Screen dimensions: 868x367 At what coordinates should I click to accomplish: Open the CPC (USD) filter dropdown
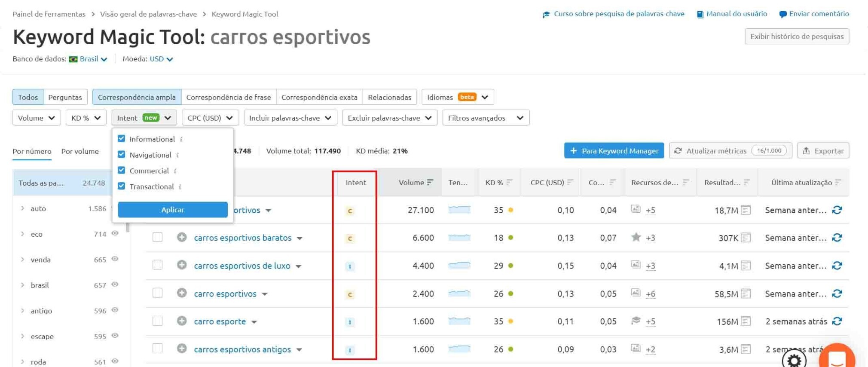(210, 118)
